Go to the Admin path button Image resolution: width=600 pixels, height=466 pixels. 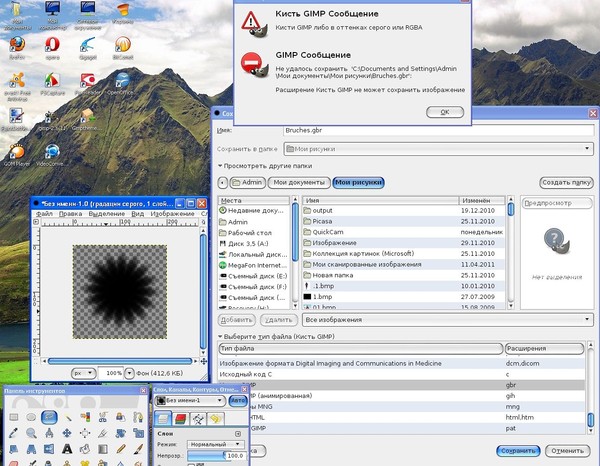tap(248, 182)
